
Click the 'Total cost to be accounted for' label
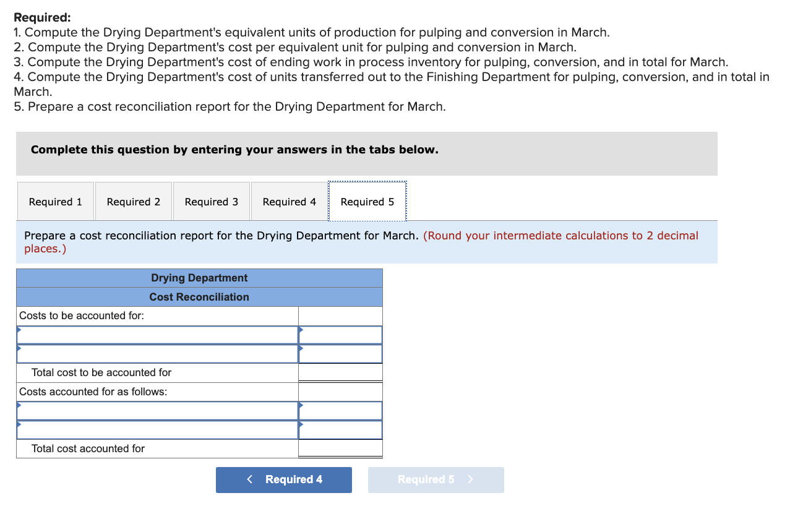[101, 372]
